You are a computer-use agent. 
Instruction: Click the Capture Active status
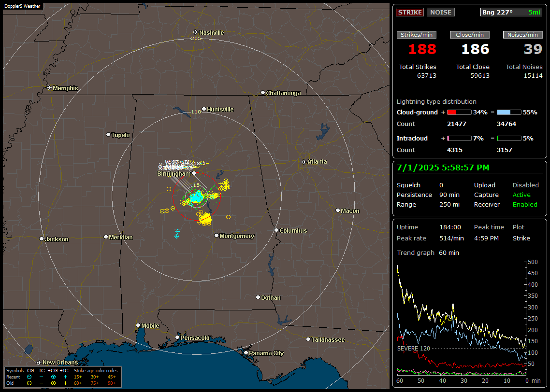[x=521, y=195]
